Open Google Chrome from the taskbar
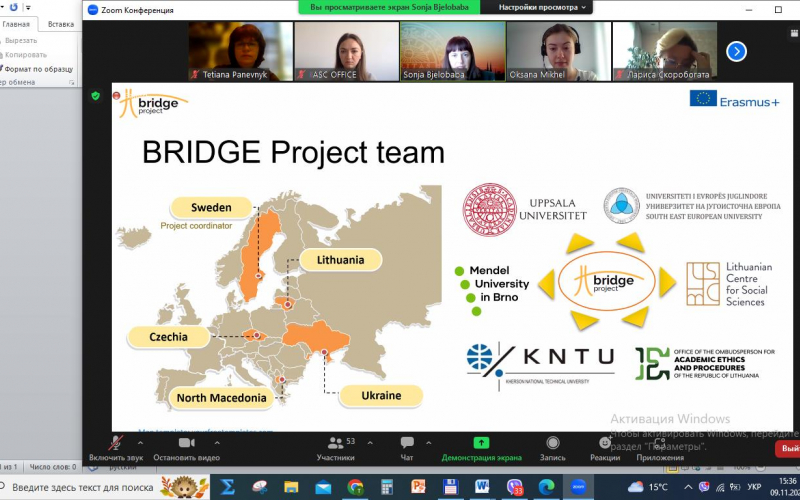The image size is (800, 500). click(355, 487)
